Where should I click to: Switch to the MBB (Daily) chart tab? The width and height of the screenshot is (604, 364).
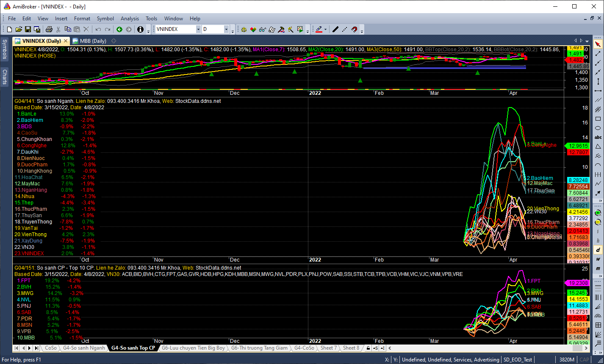pyautogui.click(x=89, y=41)
